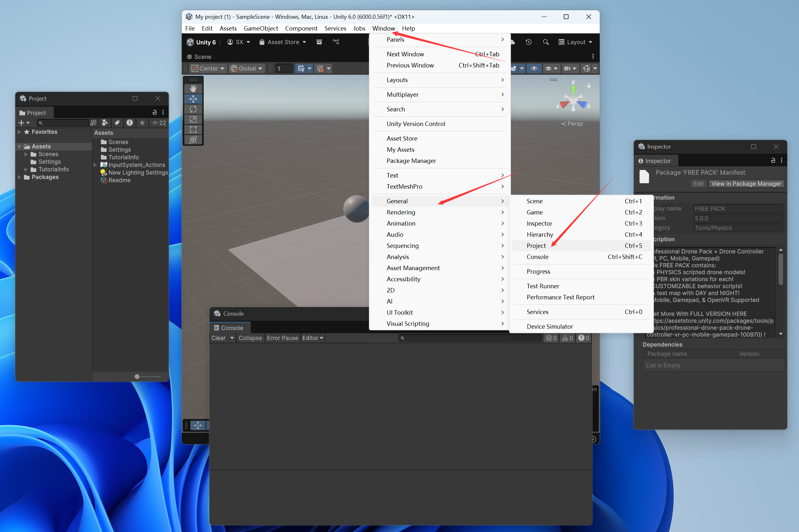Expand the Packages folder in Project tree
The height and width of the screenshot is (532, 799).
[19, 177]
